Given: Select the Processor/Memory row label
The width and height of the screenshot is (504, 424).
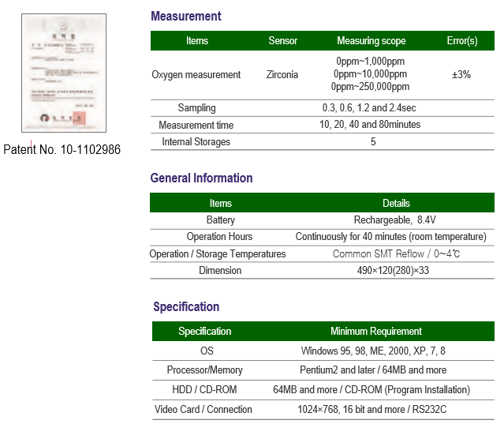Looking at the screenshot, I should [204, 370].
